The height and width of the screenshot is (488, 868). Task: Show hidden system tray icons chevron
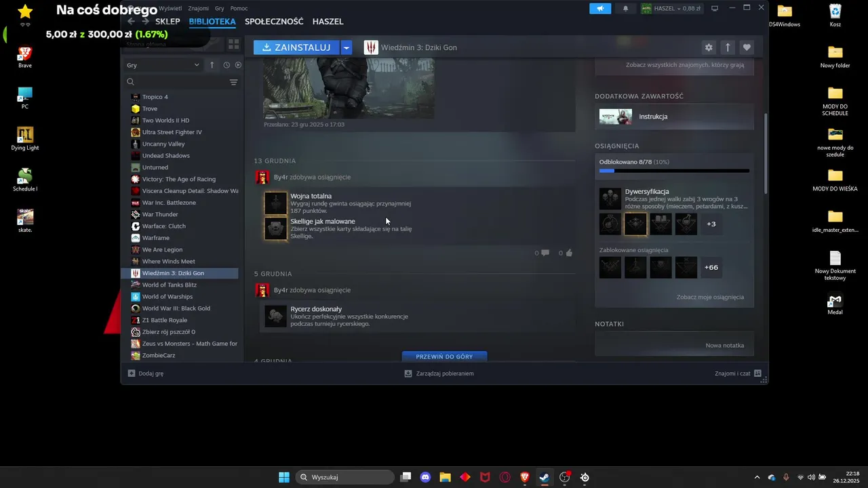click(x=757, y=477)
